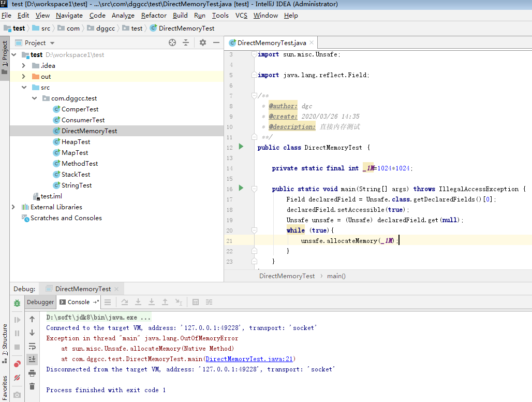Open the DirectMemoryTest.java:21 stack trace link
Viewport: 532px width, 402px height.
[x=249, y=359]
